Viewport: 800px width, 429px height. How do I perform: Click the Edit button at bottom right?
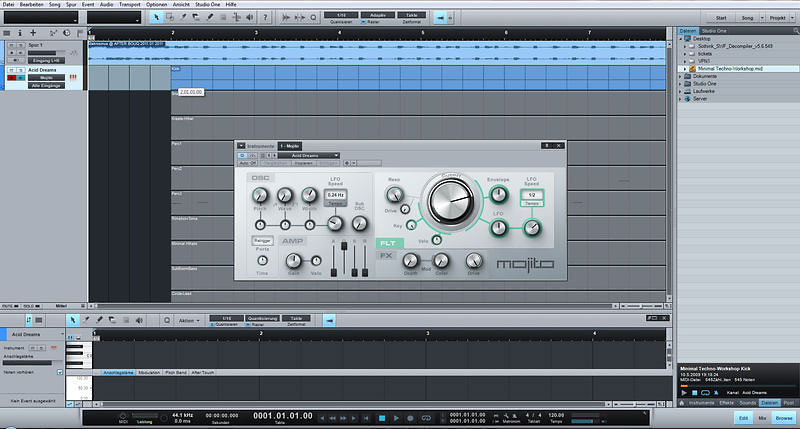pyautogui.click(x=743, y=418)
